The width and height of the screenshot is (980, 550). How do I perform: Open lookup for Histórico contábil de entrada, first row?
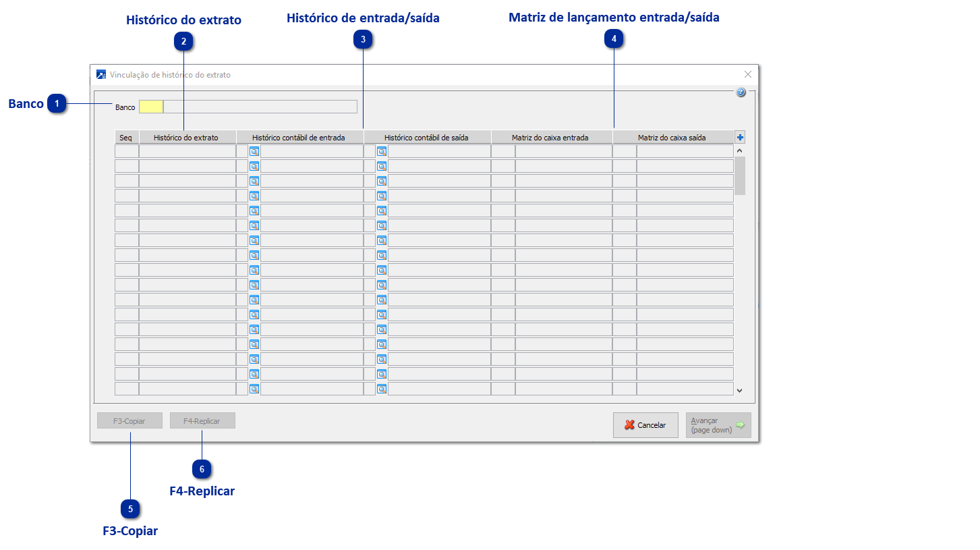point(254,150)
